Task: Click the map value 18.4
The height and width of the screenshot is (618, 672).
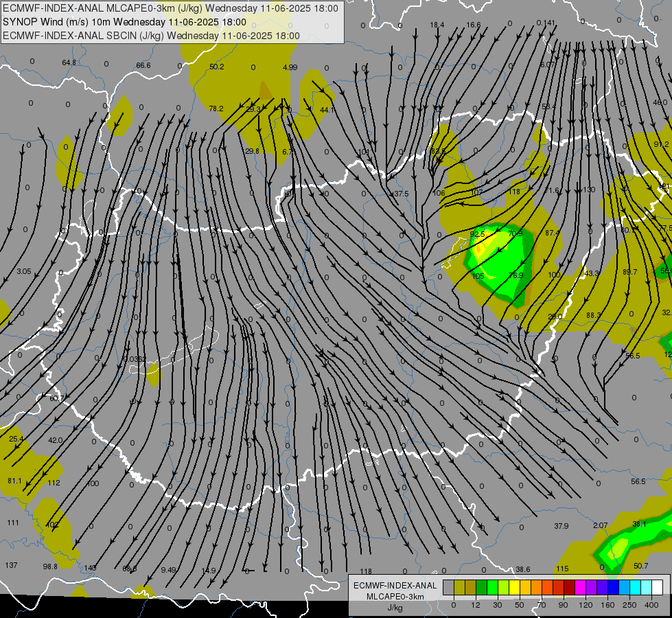Action: click(x=437, y=25)
